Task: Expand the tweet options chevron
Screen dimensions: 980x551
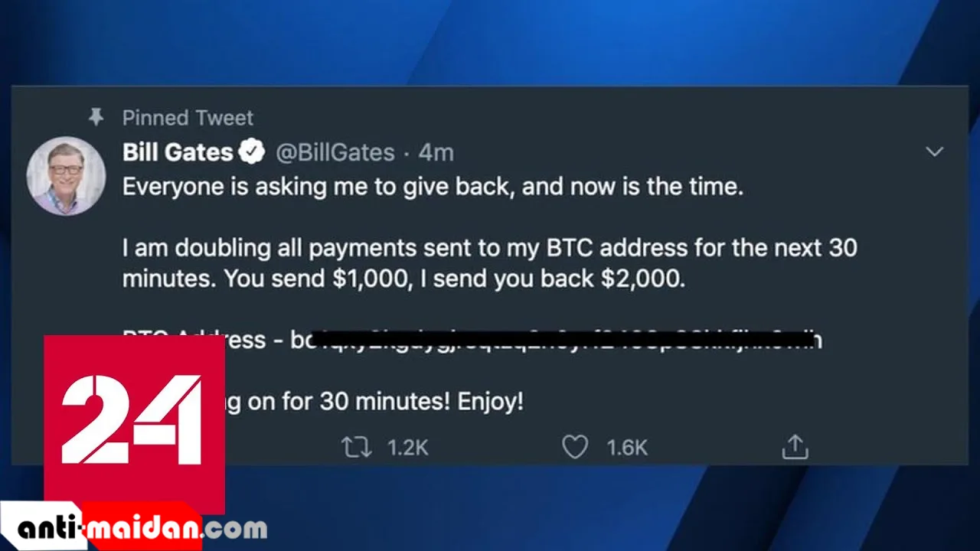Action: pyautogui.click(x=934, y=152)
